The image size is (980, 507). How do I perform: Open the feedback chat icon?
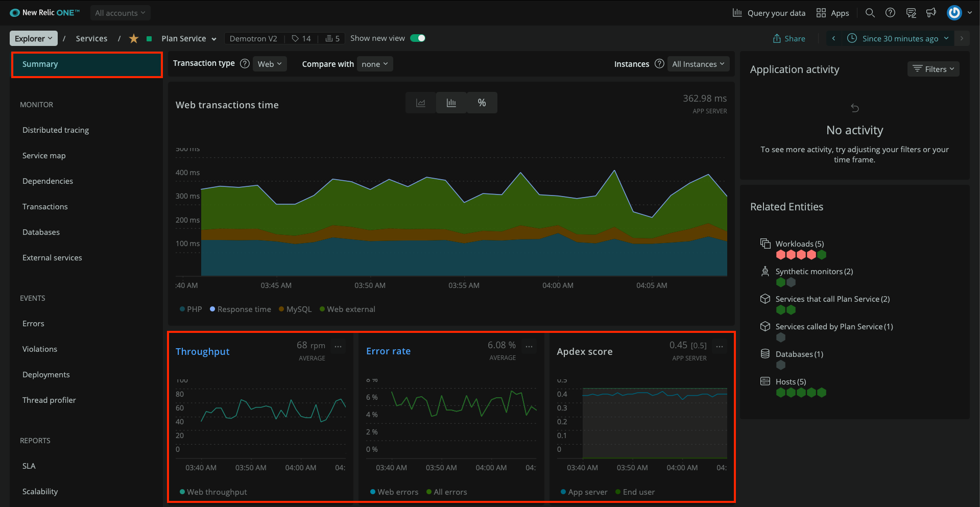(x=911, y=13)
